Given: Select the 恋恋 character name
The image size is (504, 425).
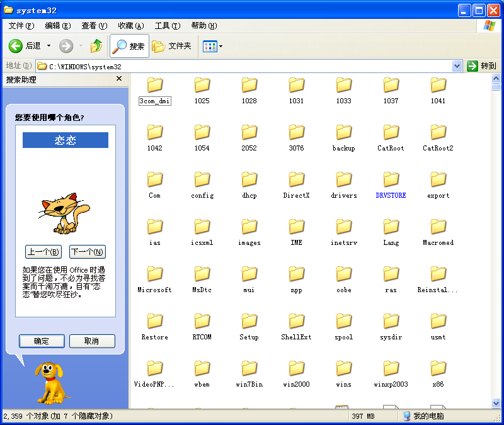Looking at the screenshot, I should [x=66, y=140].
